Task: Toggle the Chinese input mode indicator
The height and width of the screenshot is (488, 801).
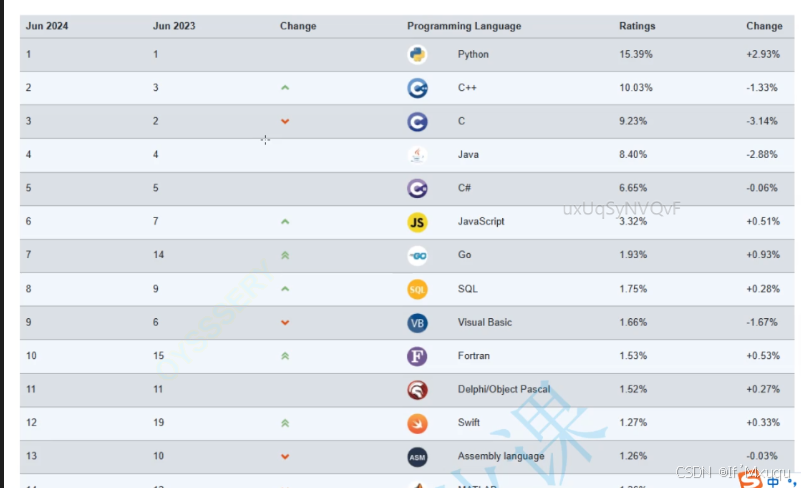Action: click(773, 481)
